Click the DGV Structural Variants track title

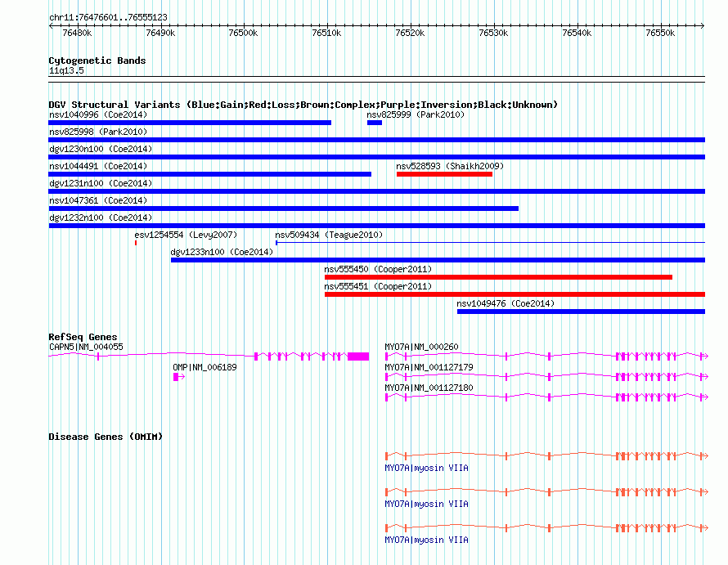tap(303, 105)
